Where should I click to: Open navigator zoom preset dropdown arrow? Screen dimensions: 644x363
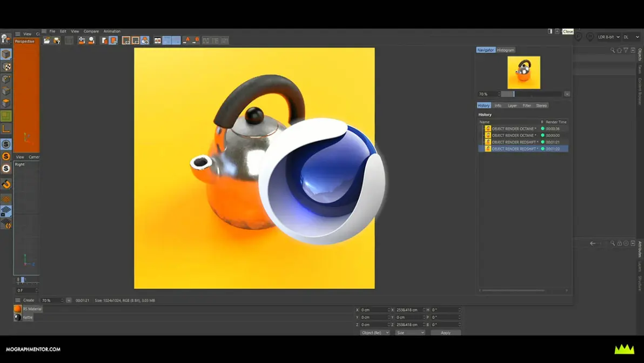567,94
